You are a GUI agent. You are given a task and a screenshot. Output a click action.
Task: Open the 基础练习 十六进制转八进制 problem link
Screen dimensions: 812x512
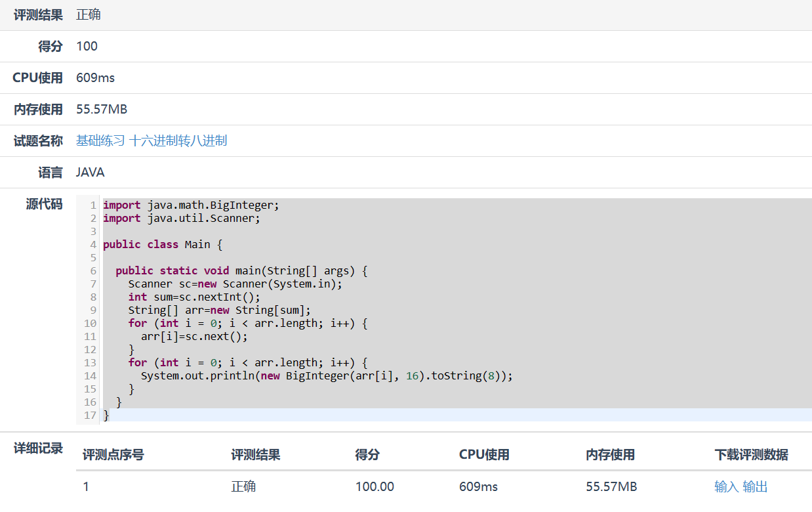[x=152, y=140]
